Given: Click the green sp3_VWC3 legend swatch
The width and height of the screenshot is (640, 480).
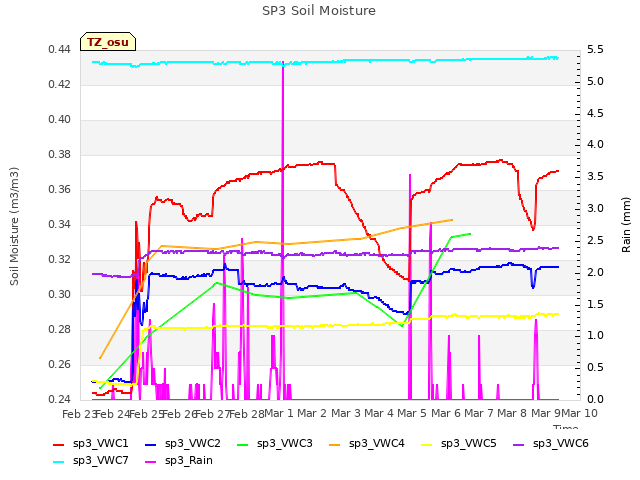Looking at the screenshot, I should click(243, 444).
